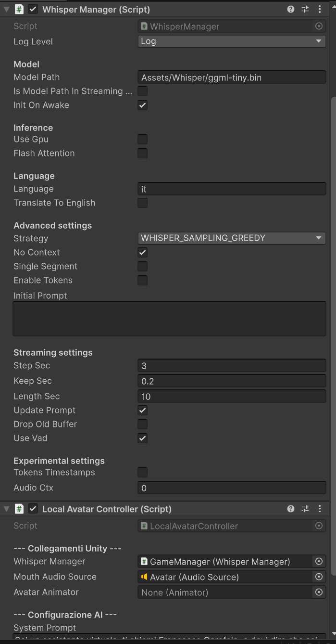Collapse the Local Avatar Controller component
This screenshot has height=644, width=336.
coord(7,509)
